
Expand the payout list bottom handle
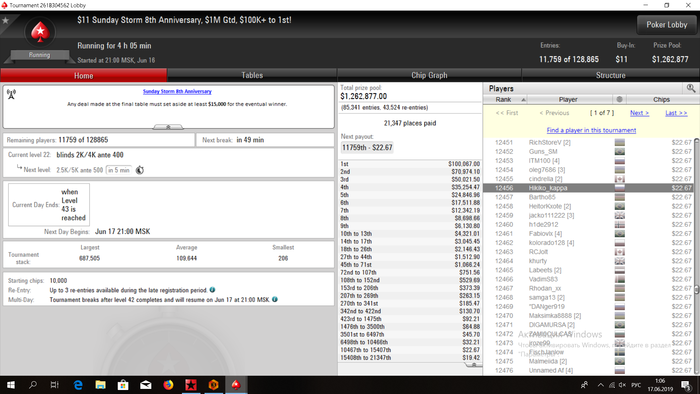[474, 365]
